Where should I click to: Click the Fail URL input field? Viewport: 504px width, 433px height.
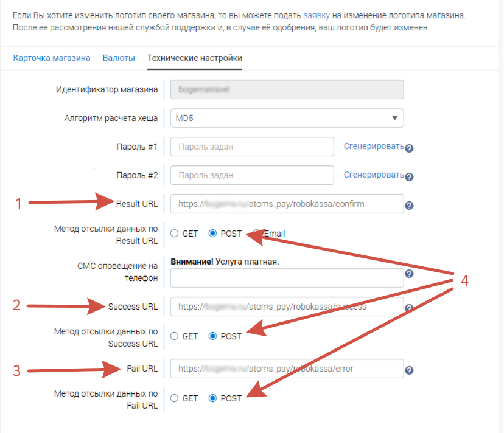point(287,369)
